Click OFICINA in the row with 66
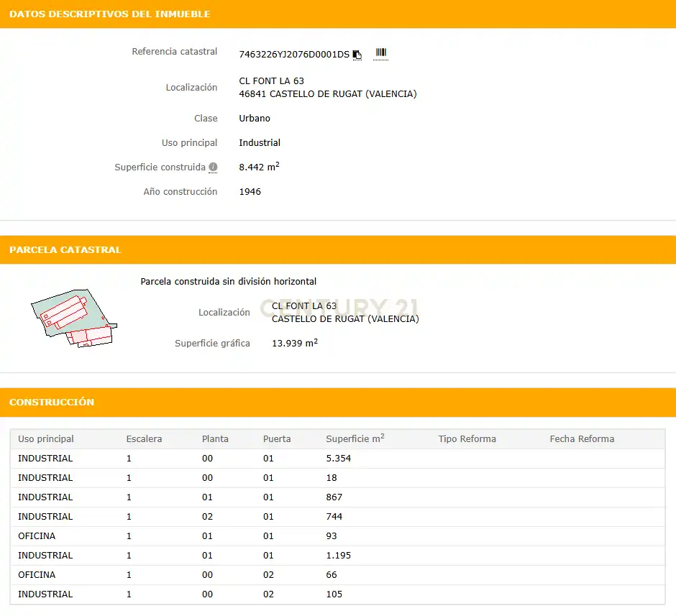The height and width of the screenshot is (616, 676). [37, 574]
